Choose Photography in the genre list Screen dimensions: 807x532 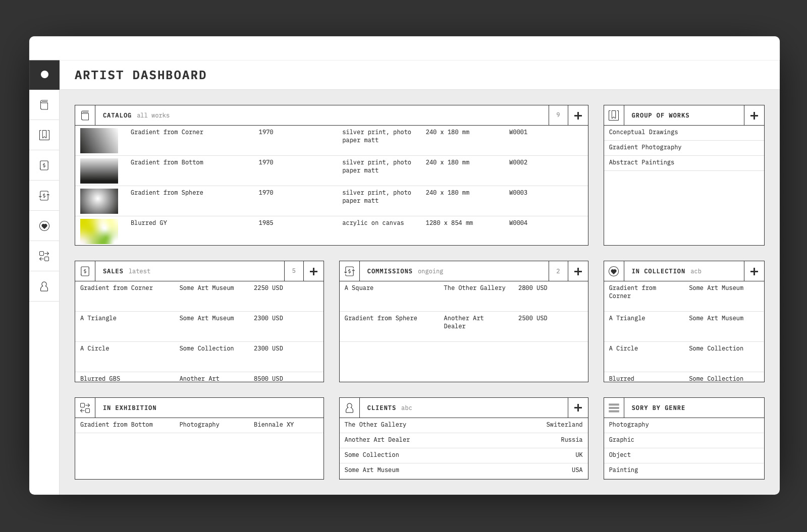coord(628,425)
